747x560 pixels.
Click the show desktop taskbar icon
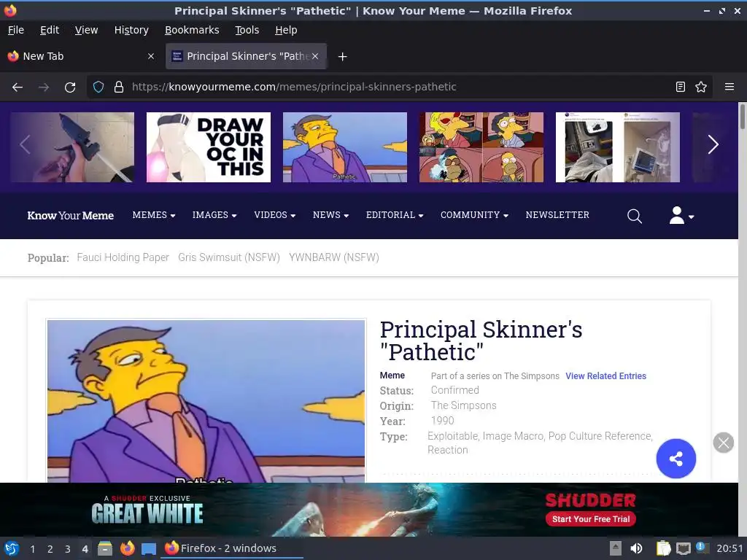point(149,548)
